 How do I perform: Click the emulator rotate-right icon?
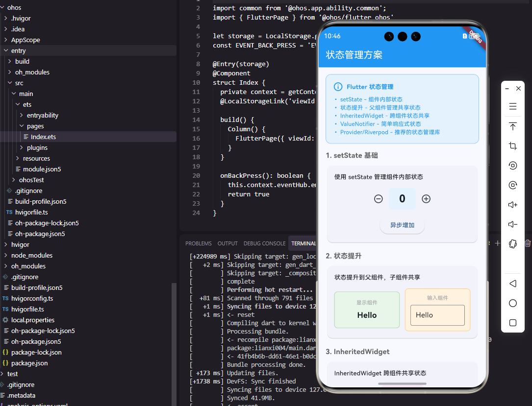513,185
